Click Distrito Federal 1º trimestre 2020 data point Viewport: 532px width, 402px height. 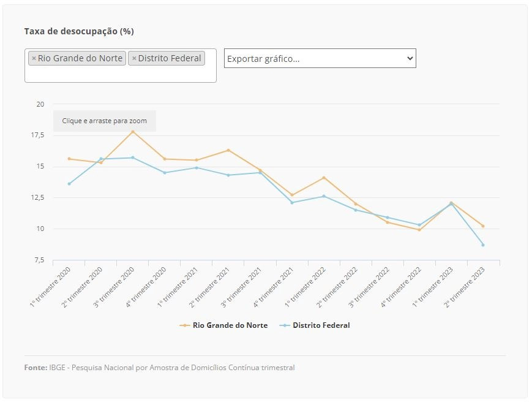[x=69, y=184]
